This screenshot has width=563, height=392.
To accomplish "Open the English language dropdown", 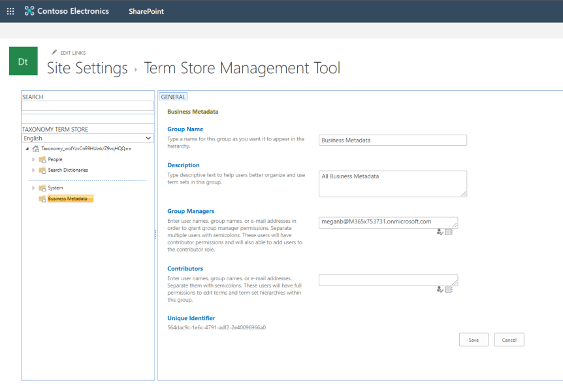I will tap(88, 139).
